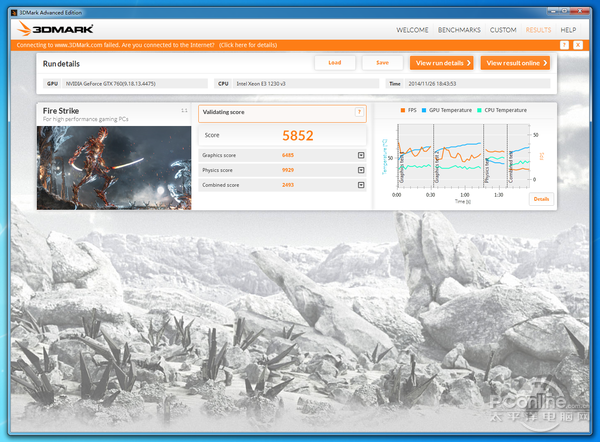Image resolution: width=600 pixels, height=442 pixels.
Task: Click the FPS orange legend swatch
Action: tap(403, 110)
